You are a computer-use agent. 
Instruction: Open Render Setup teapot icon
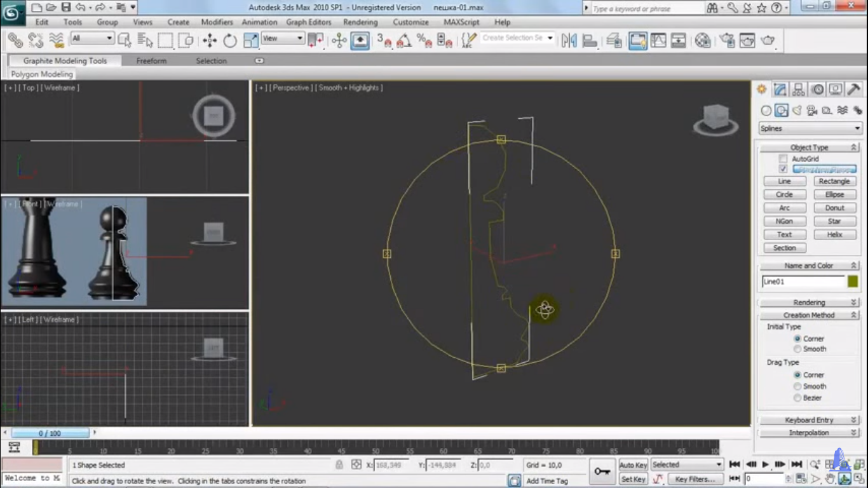pos(726,41)
